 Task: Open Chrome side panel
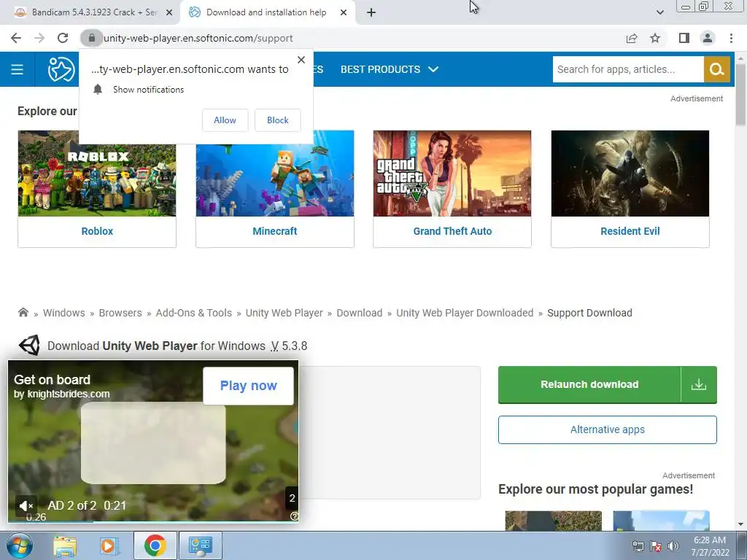coord(684,38)
